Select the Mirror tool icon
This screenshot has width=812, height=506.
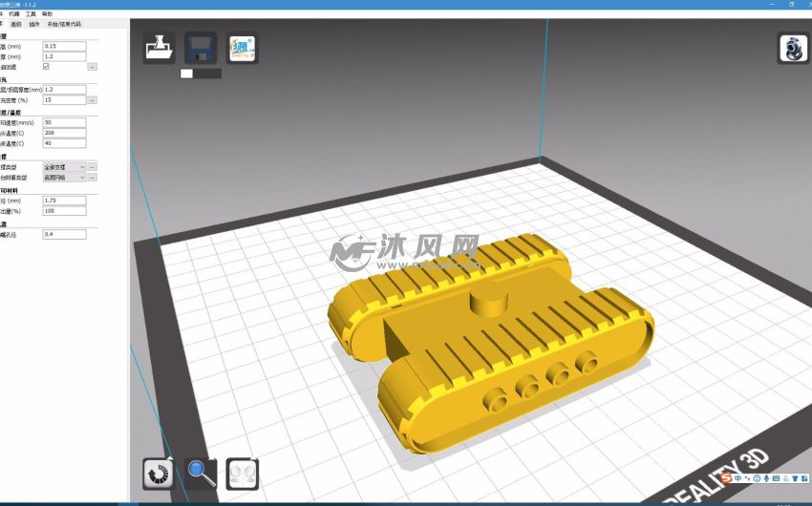[242, 473]
